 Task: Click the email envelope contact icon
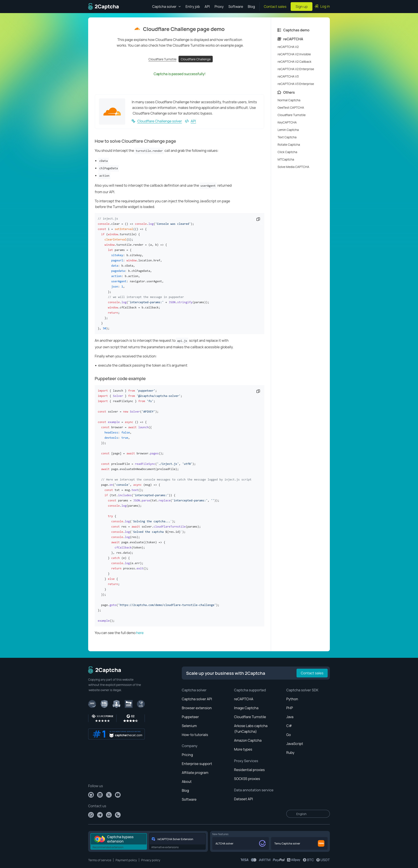coord(109,815)
